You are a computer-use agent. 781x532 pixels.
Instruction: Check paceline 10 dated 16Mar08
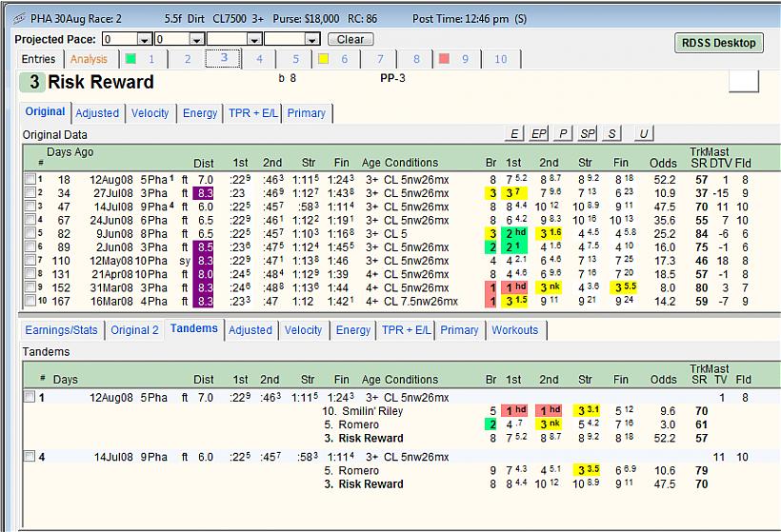(x=30, y=300)
